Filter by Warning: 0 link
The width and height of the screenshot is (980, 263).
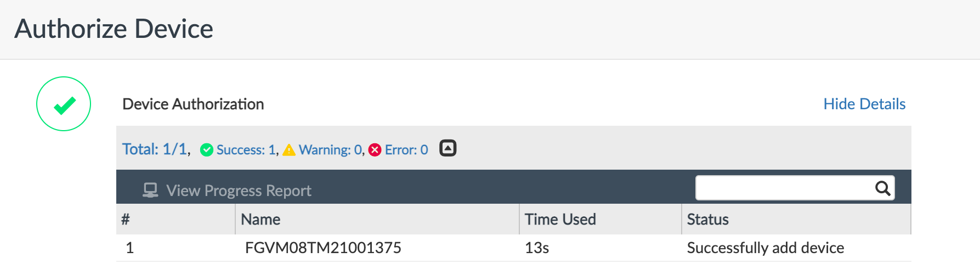pyautogui.click(x=330, y=150)
